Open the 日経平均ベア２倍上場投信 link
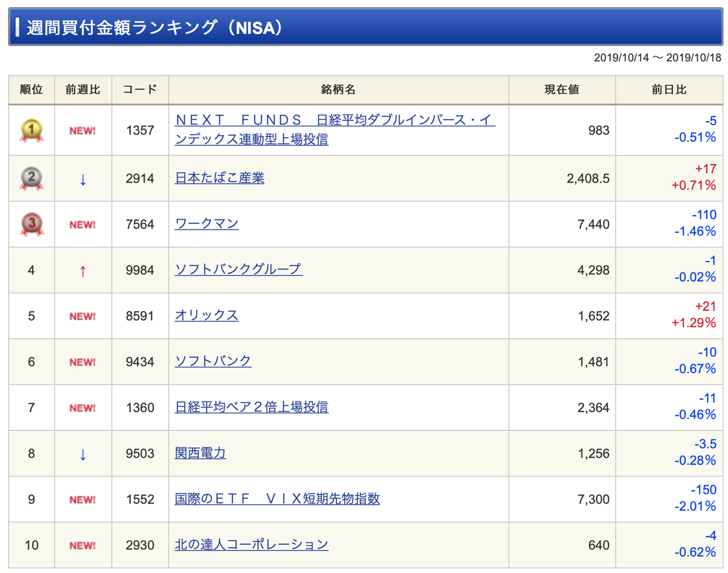The height and width of the screenshot is (573, 728). pyautogui.click(x=251, y=407)
